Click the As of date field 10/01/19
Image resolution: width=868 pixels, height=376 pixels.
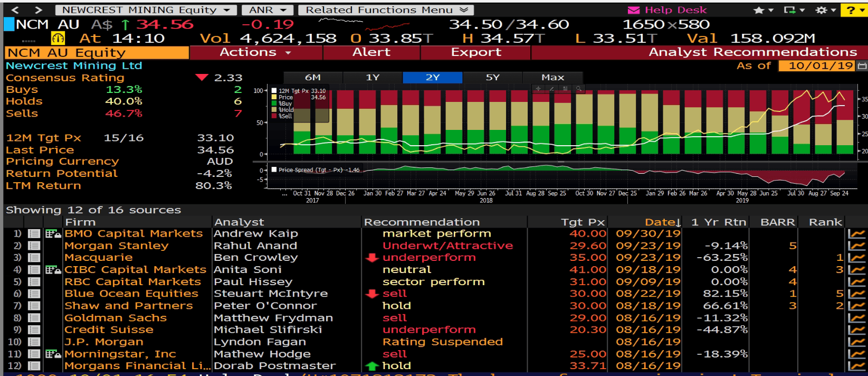pos(817,66)
